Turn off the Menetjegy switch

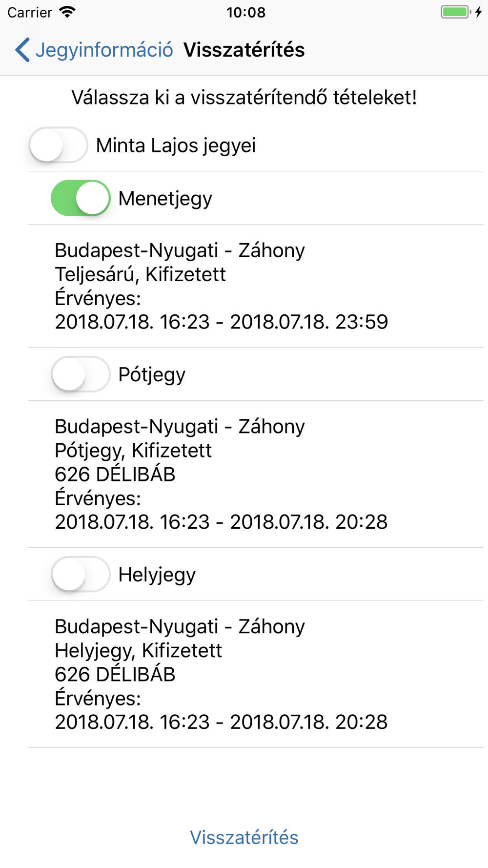(81, 198)
